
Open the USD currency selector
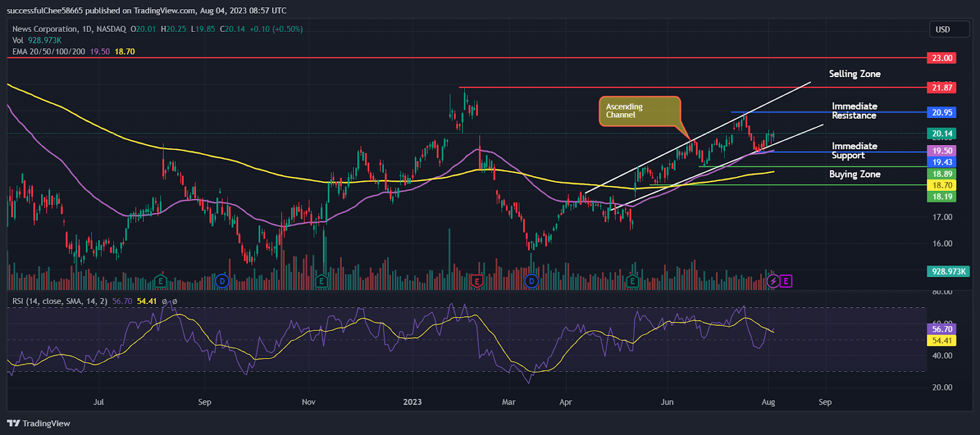click(x=949, y=29)
